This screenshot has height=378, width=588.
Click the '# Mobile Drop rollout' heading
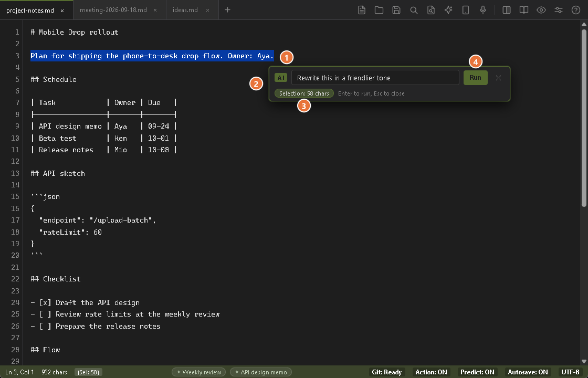pos(75,32)
